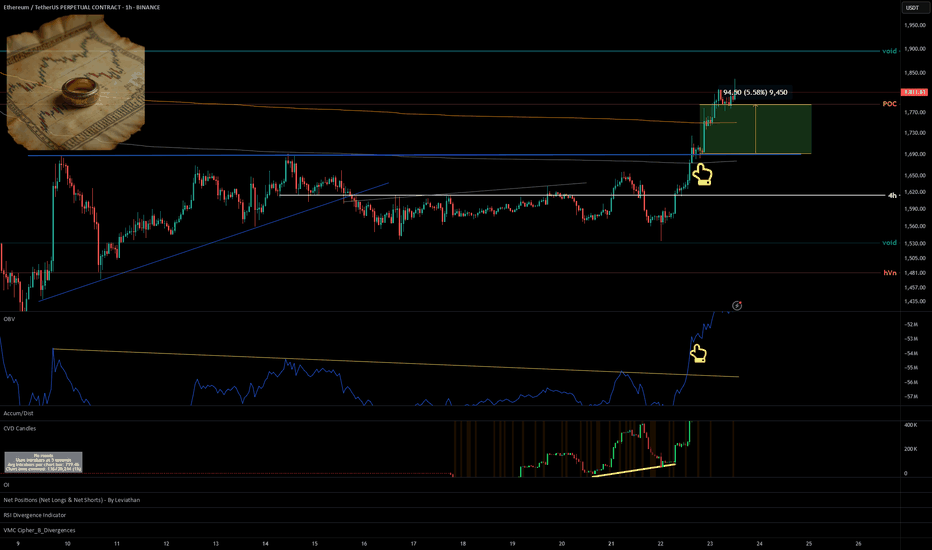Click the red current price label

coord(914,92)
